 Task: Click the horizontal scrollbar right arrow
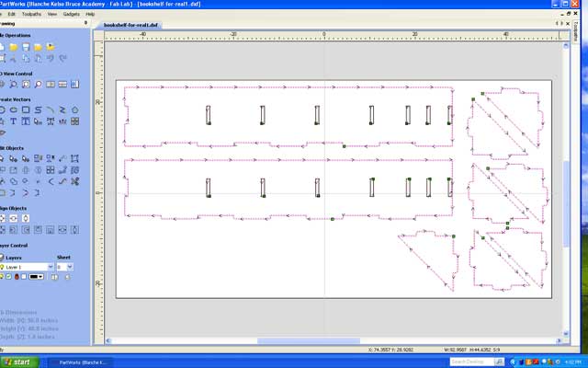(559, 340)
